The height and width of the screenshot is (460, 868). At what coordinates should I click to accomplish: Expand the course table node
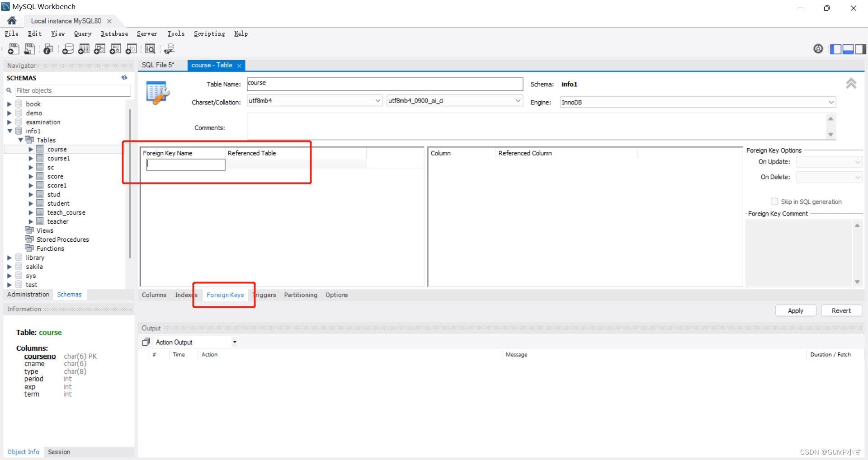tap(31, 149)
